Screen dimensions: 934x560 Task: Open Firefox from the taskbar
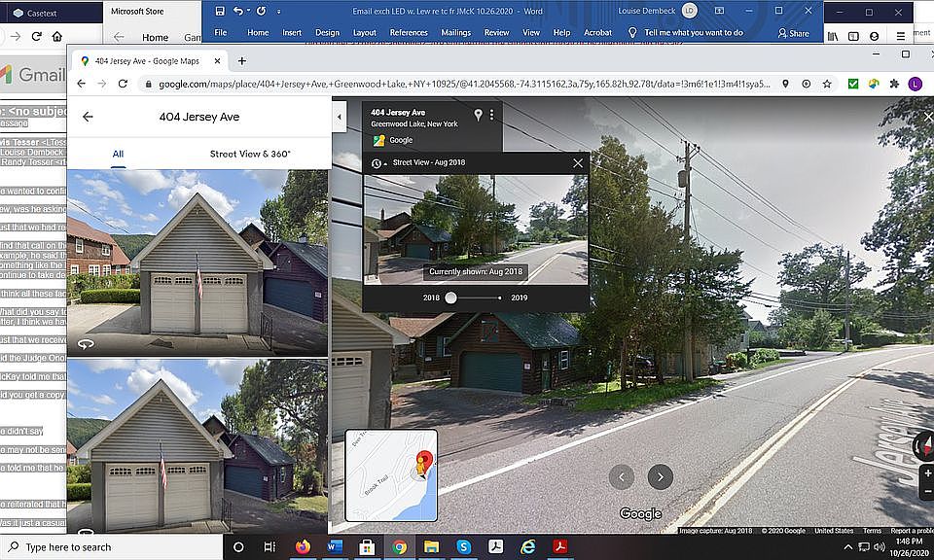pos(303,547)
